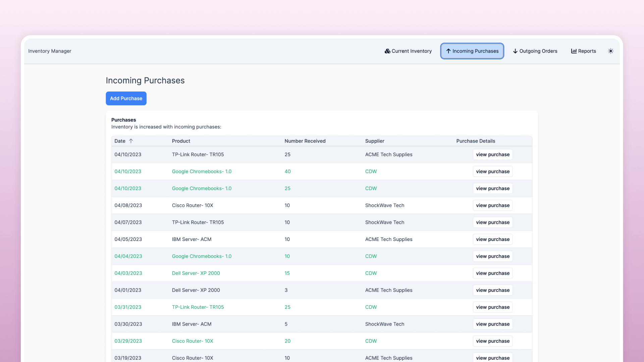Click the Current Inventory boxes icon
The height and width of the screenshot is (362, 644).
387,51
